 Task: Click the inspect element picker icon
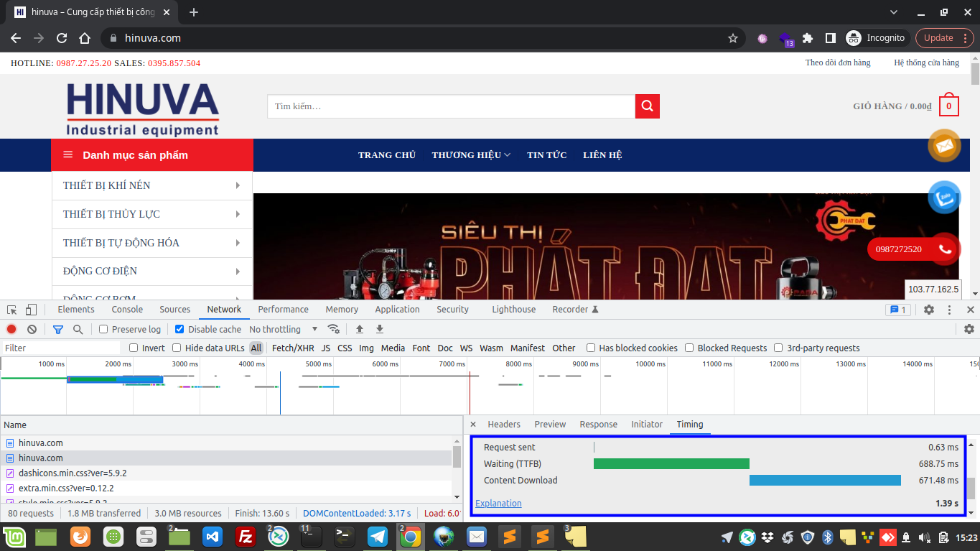12,310
